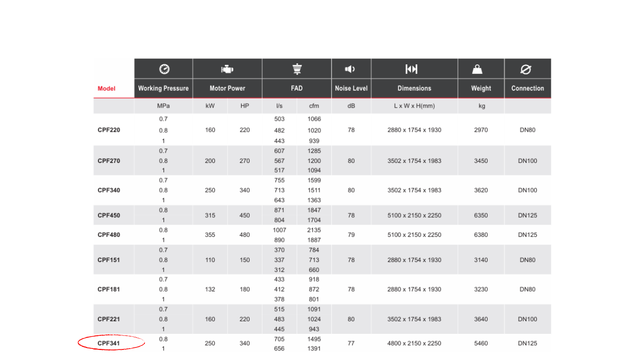The image size is (644, 362).
Task: Click the CPF151 model name
Action: (109, 260)
